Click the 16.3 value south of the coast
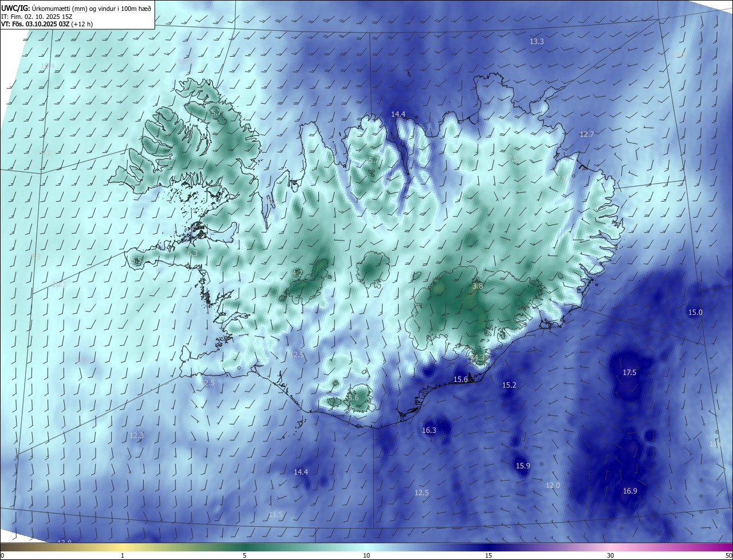Screen dimensions: 733x560 [x=429, y=431]
